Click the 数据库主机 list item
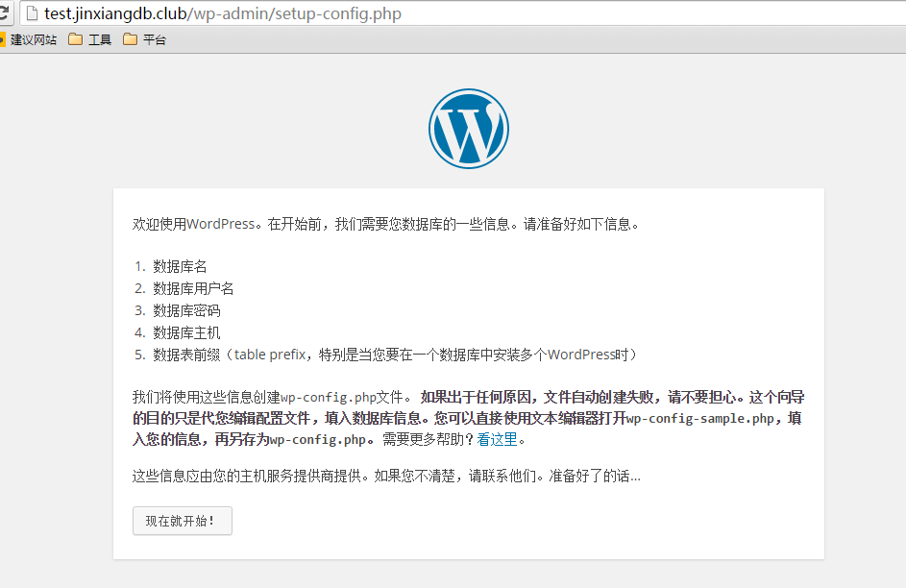 coord(186,332)
